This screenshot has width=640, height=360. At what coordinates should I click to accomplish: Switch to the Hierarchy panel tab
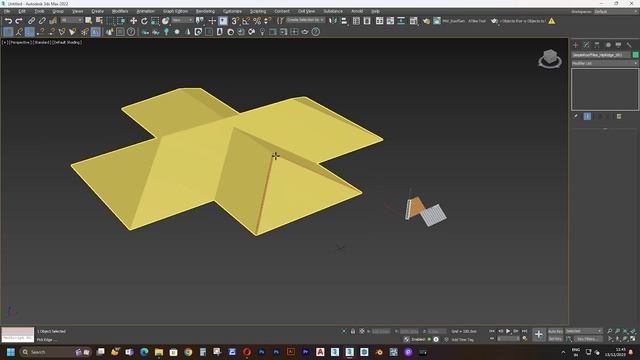[x=597, y=45]
